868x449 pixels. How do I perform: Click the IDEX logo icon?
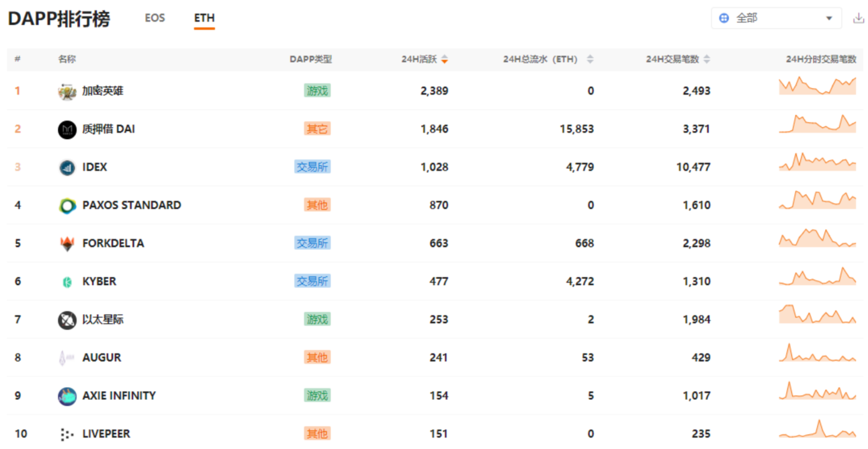coord(67,167)
